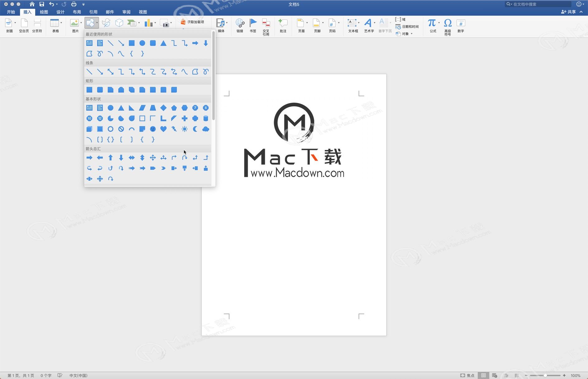The height and width of the screenshot is (379, 588).
Task: Open the header (页眉) dropdown
Action: (307, 23)
